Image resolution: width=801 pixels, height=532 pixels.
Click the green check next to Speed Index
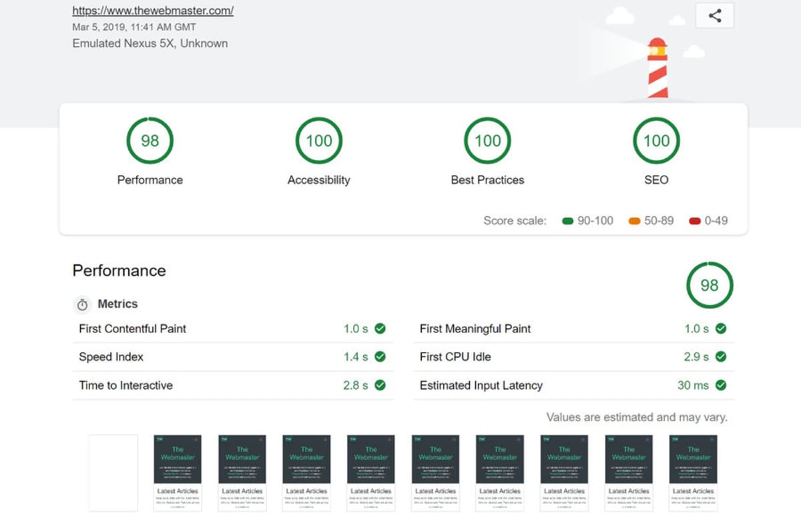coord(380,356)
